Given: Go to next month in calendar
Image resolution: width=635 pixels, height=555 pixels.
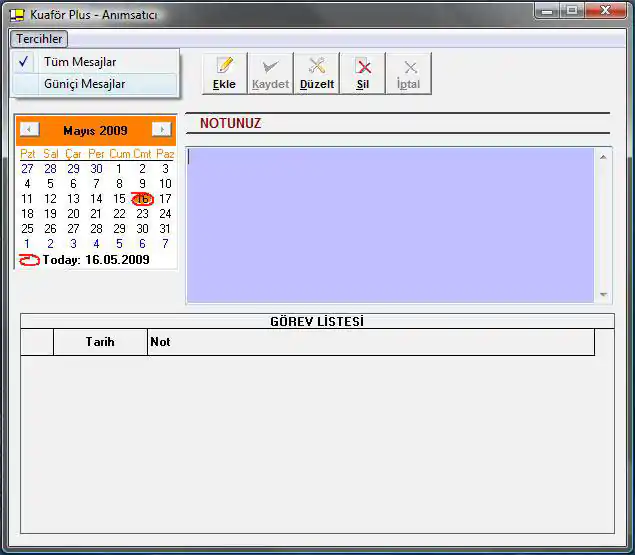Looking at the screenshot, I should coord(161,130).
